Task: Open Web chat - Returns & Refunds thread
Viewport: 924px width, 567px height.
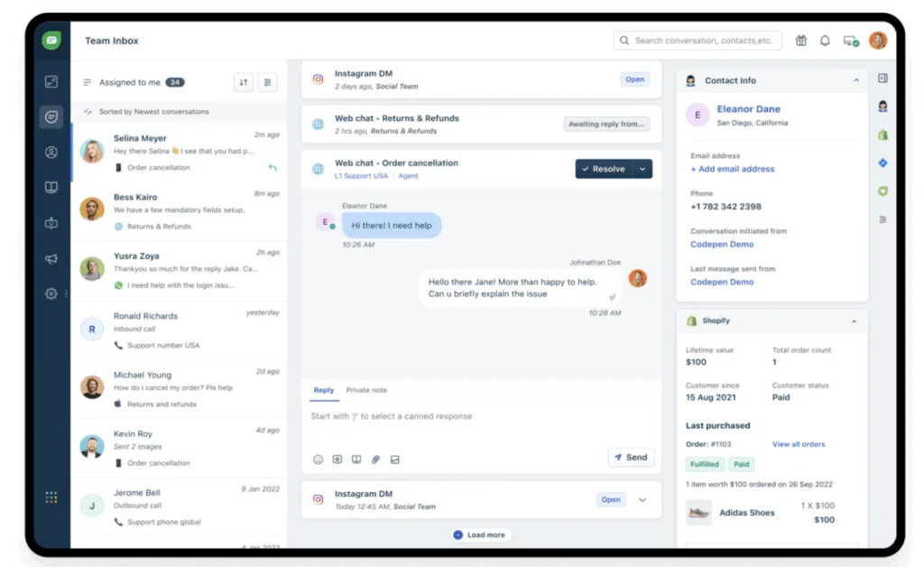Action: pyautogui.click(x=481, y=125)
